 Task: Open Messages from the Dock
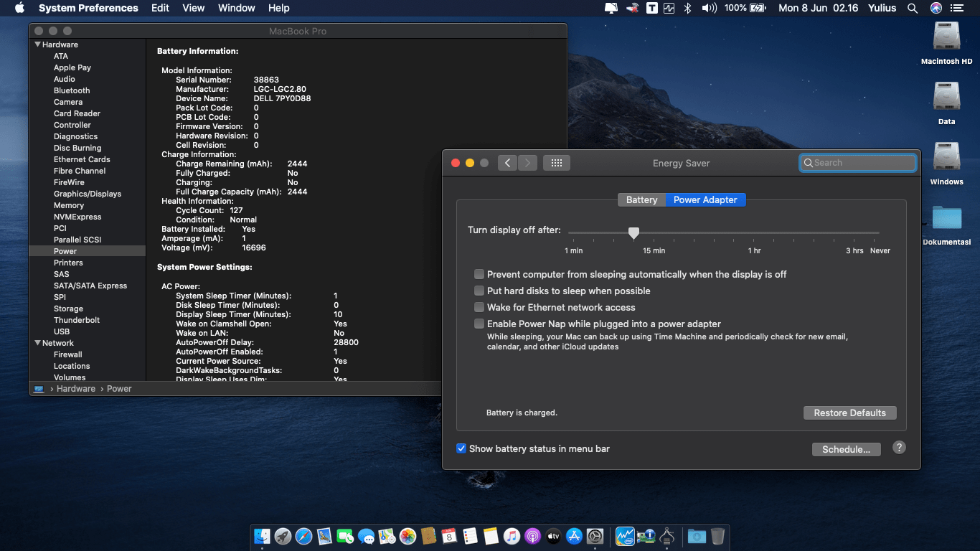pyautogui.click(x=367, y=536)
